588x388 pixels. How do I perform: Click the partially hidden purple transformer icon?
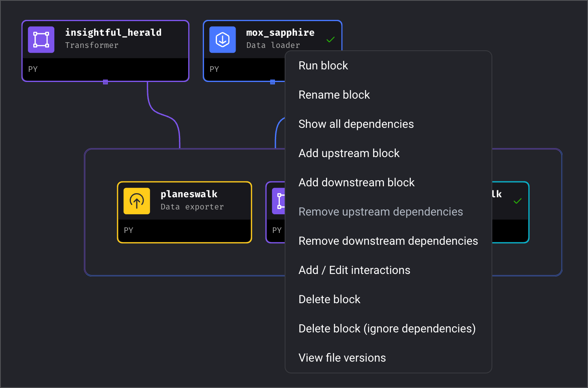pos(279,201)
